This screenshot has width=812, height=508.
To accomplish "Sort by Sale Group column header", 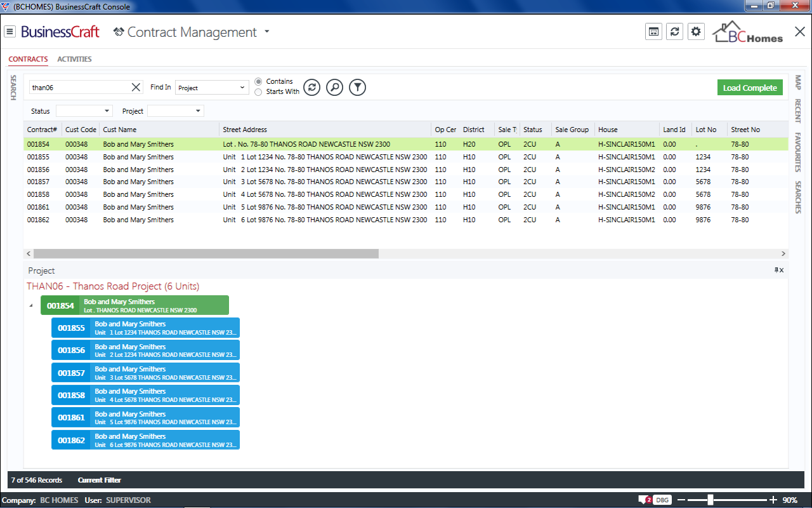I will pos(573,130).
